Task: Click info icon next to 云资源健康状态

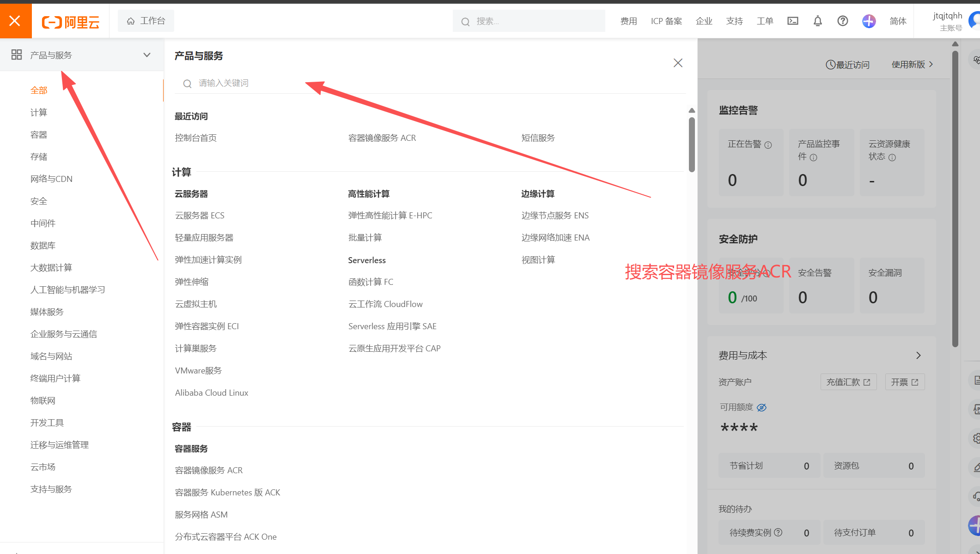Action: click(892, 157)
